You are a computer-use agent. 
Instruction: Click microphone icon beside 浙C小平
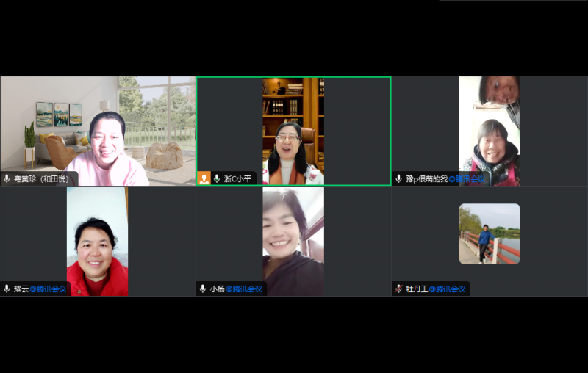pyautogui.click(x=217, y=178)
